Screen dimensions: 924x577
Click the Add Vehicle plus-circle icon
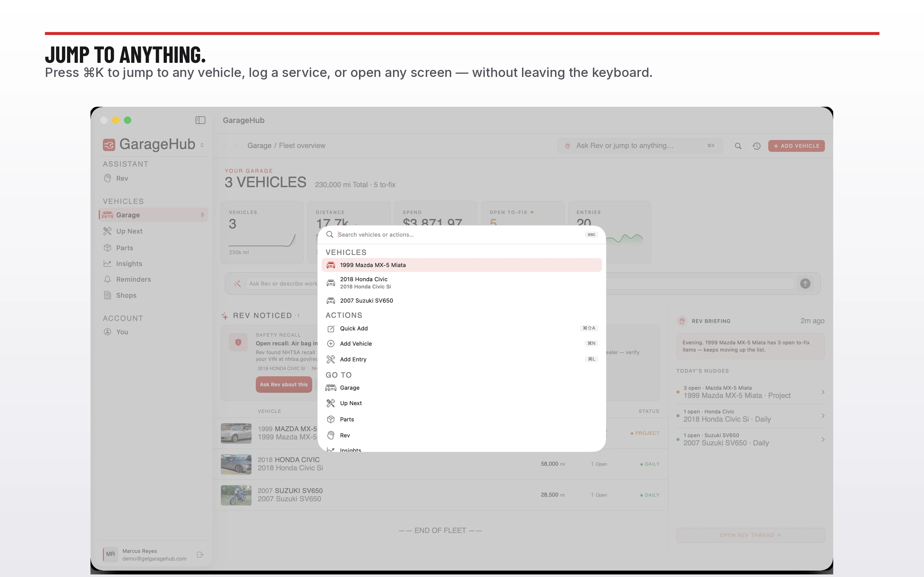pos(331,343)
